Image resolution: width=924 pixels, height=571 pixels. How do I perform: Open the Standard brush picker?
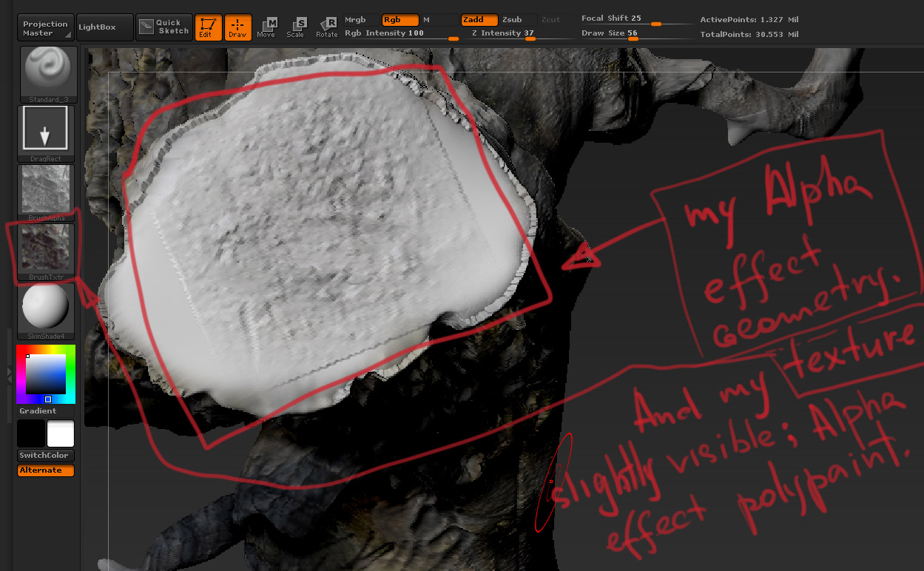pyautogui.click(x=49, y=74)
